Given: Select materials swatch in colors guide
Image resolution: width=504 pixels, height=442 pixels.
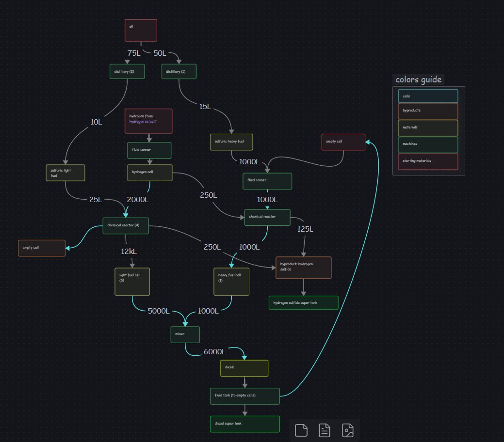Looking at the screenshot, I should coord(428,128).
